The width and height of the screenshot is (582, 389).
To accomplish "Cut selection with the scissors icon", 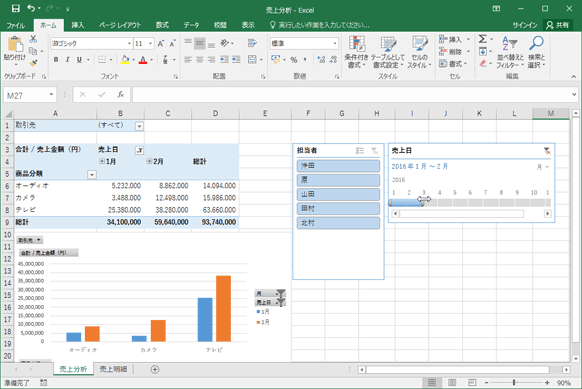I will click(x=33, y=39).
